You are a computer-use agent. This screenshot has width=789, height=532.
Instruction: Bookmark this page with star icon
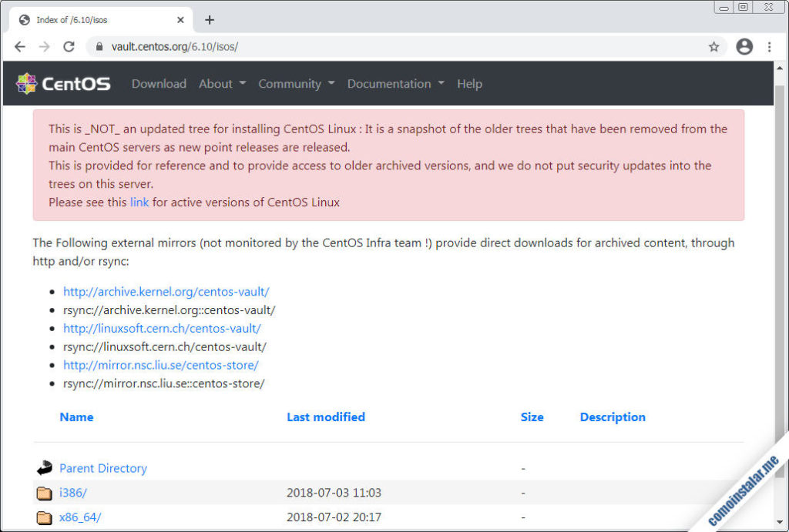click(x=713, y=47)
